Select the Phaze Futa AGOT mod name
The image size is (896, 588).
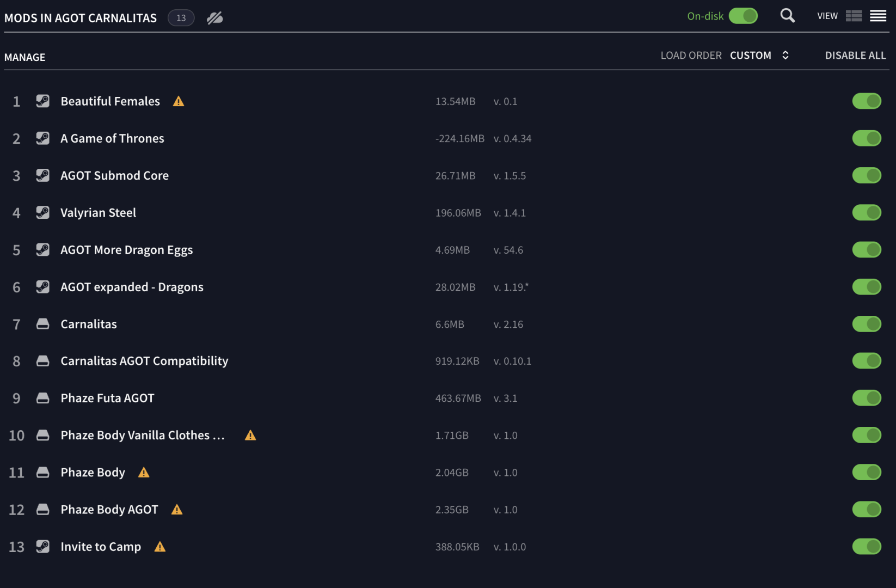click(108, 398)
